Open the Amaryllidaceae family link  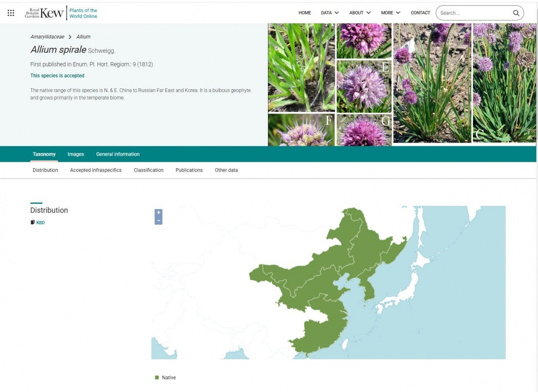pos(48,37)
